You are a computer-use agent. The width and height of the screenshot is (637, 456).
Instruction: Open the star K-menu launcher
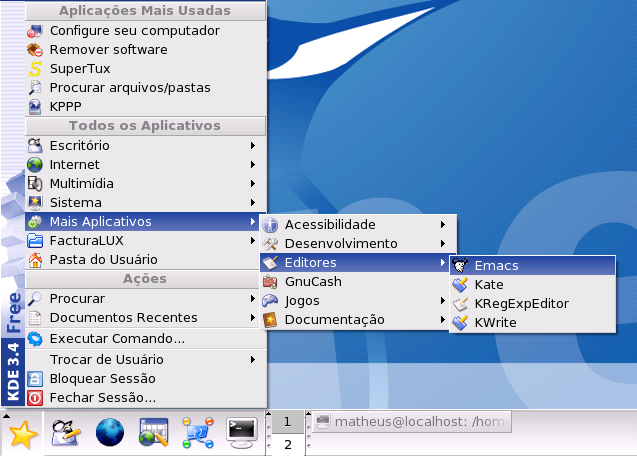point(22,434)
